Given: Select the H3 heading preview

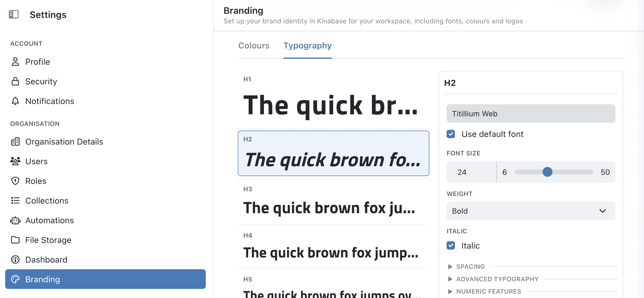Looking at the screenshot, I should pos(334,201).
